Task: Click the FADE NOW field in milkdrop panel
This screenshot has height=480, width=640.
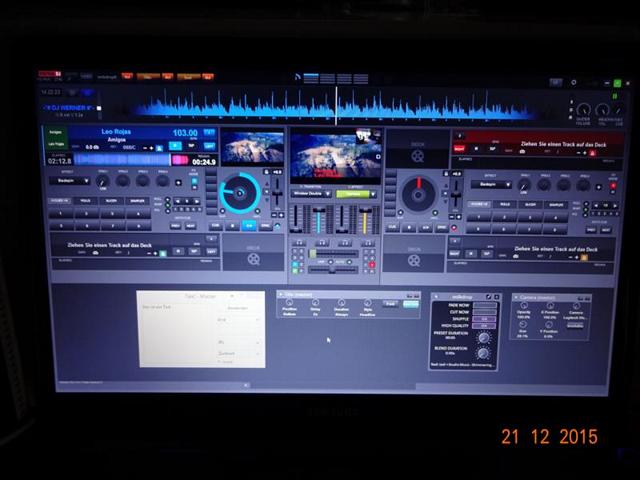Action: click(x=484, y=305)
